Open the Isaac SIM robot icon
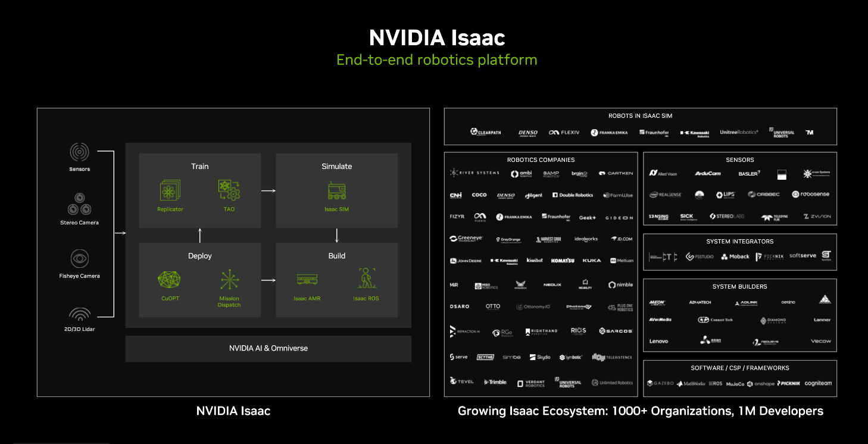Viewport: 868px width, 444px height. click(337, 190)
